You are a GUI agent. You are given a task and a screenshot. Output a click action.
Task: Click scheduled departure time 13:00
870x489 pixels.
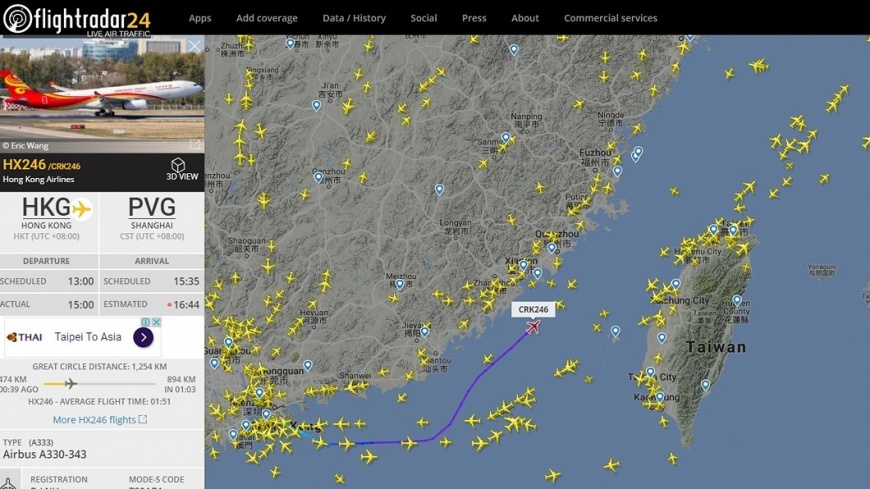(80, 281)
